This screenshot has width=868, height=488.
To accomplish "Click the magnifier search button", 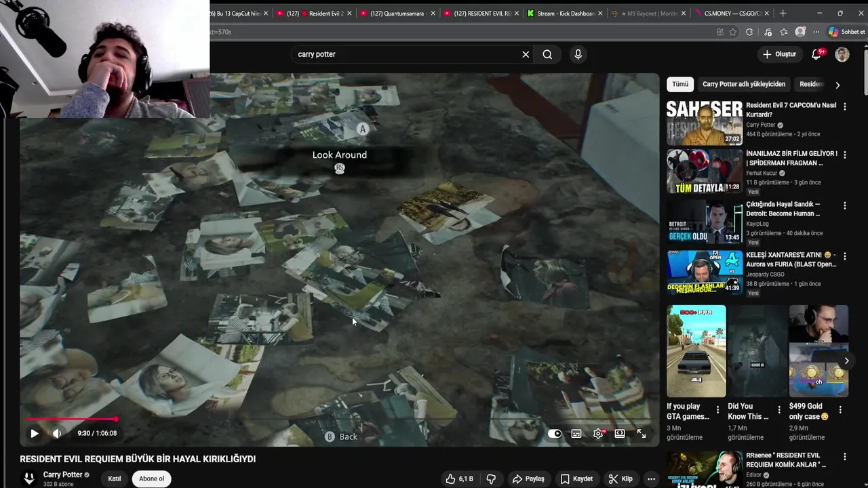I will pos(547,54).
